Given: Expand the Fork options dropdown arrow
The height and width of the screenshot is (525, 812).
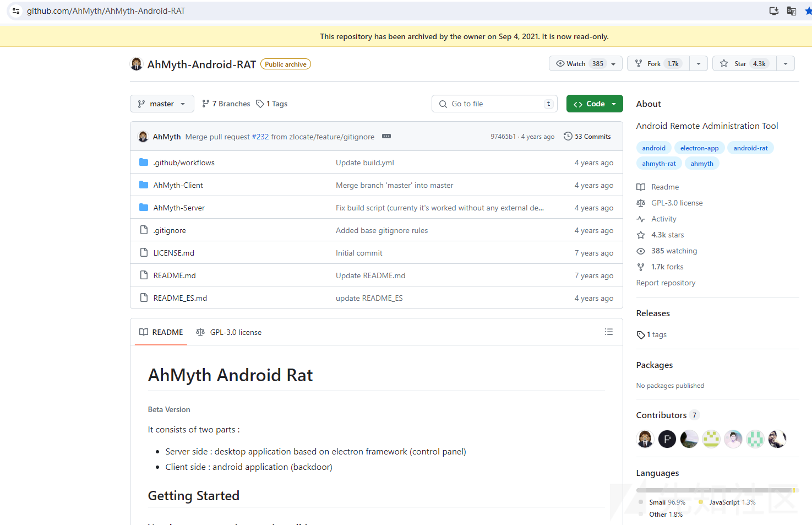Looking at the screenshot, I should tap(699, 64).
